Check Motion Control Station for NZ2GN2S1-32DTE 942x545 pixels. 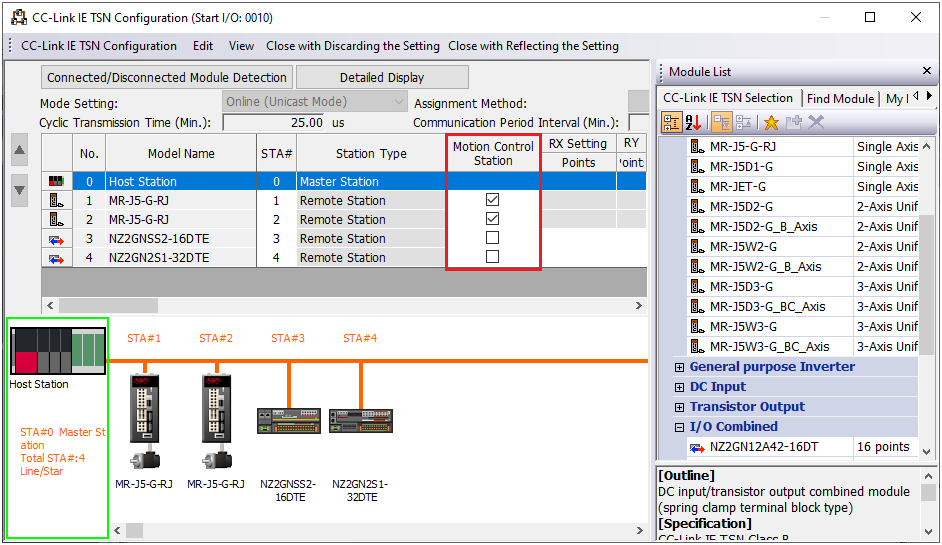pyautogui.click(x=493, y=257)
